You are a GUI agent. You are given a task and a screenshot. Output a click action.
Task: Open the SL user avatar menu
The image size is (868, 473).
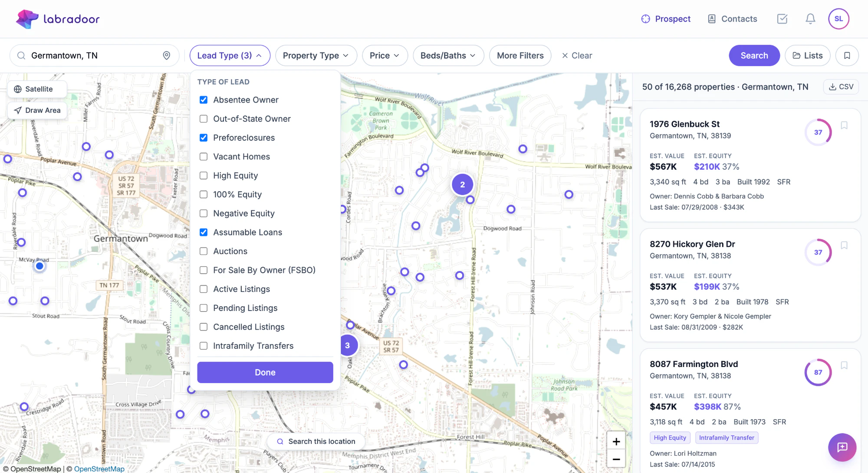tap(838, 19)
